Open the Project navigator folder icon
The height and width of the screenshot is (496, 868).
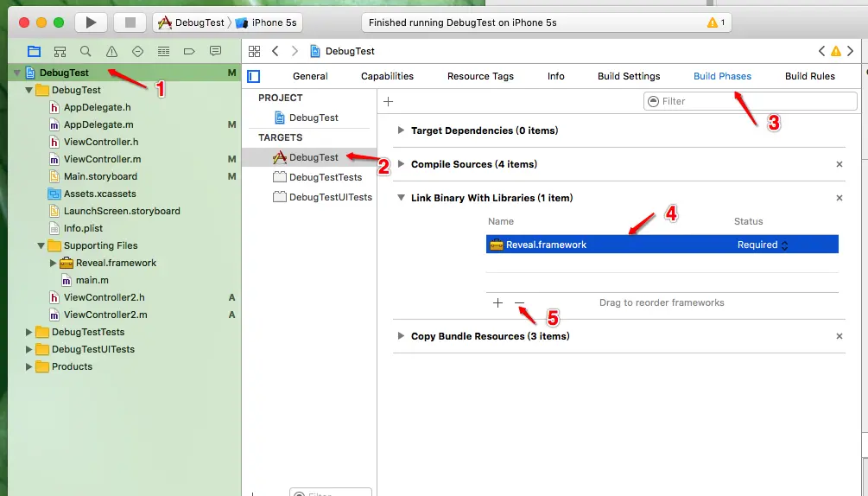point(35,52)
